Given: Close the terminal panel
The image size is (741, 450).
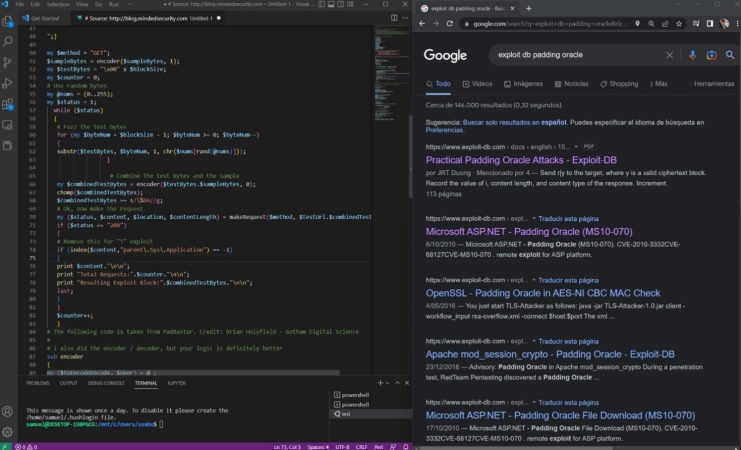Looking at the screenshot, I should click(x=407, y=383).
